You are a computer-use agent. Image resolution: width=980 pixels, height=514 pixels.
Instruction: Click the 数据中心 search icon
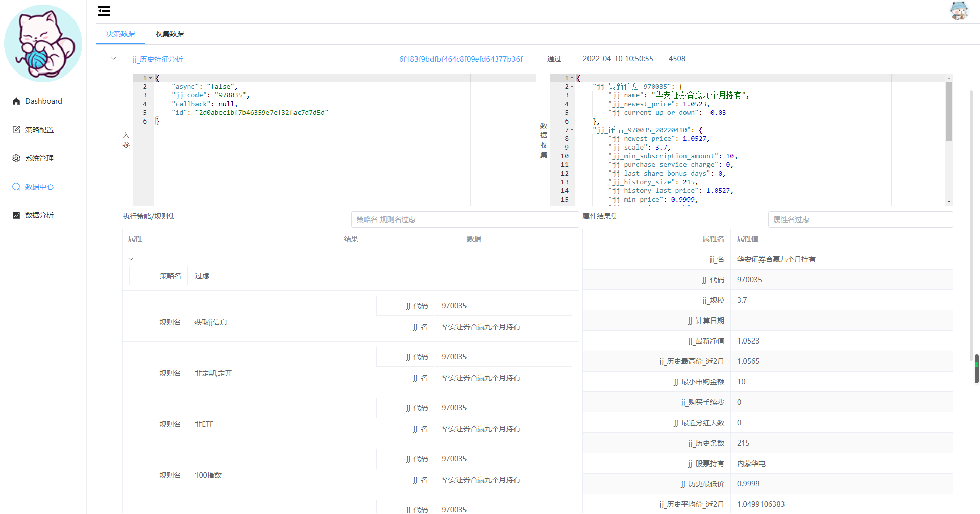(16, 187)
